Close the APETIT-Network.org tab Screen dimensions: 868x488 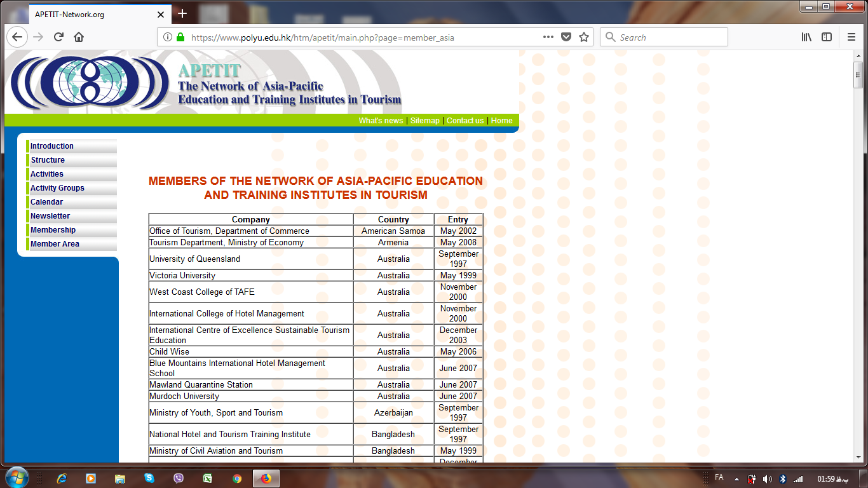click(159, 14)
